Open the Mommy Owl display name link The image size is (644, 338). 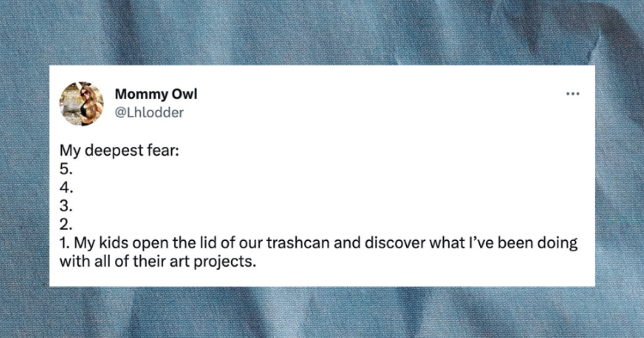(156, 94)
